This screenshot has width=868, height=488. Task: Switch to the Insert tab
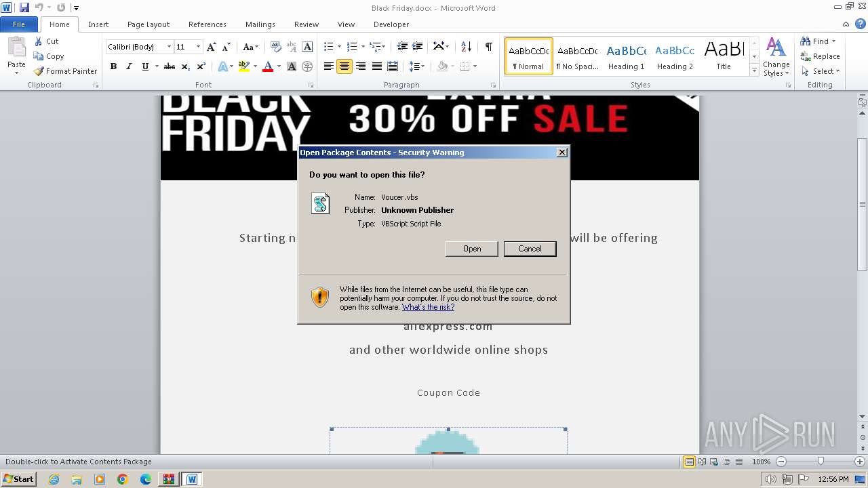[98, 24]
